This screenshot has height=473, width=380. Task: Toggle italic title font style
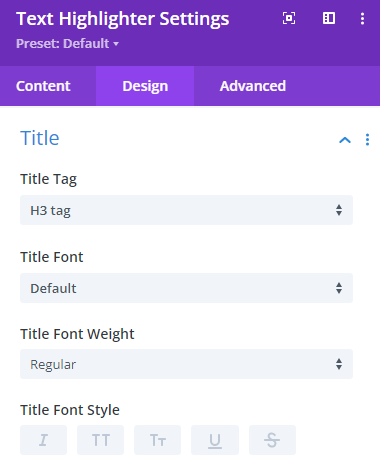[43, 440]
